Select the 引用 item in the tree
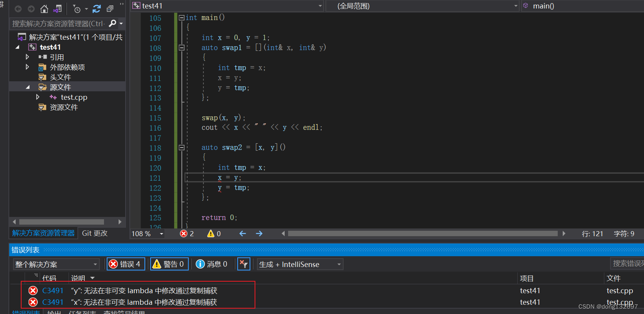The width and height of the screenshot is (644, 314). 57,57
